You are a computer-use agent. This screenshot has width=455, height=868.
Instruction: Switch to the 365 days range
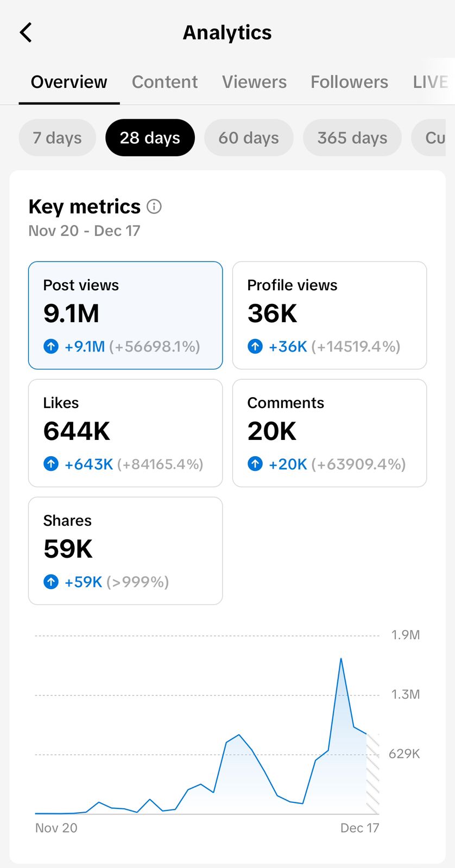(352, 138)
